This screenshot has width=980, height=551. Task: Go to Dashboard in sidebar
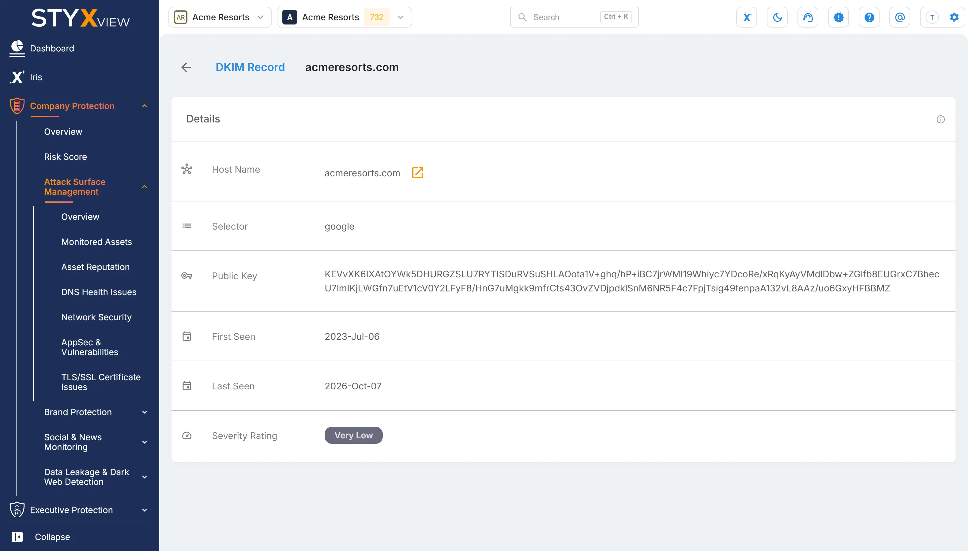point(52,48)
